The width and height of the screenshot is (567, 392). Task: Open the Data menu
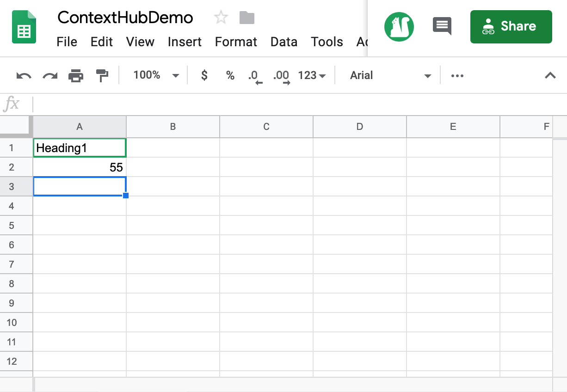pos(283,42)
